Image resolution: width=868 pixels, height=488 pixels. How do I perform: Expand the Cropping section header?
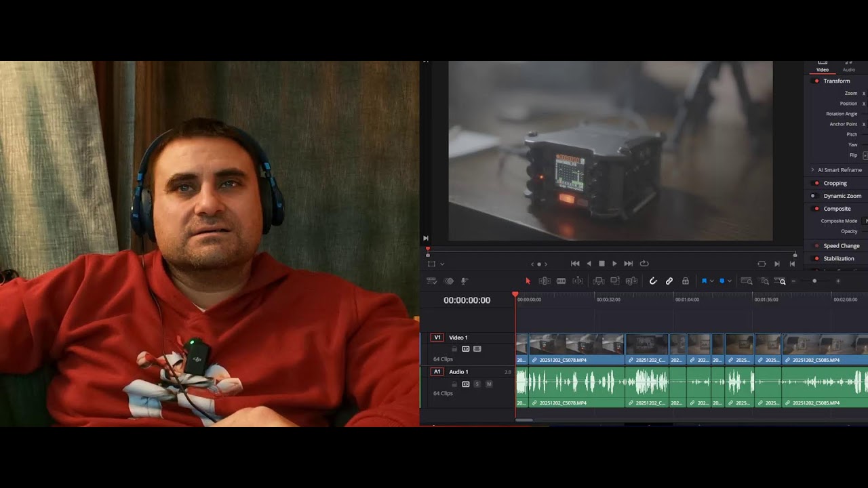(835, 183)
